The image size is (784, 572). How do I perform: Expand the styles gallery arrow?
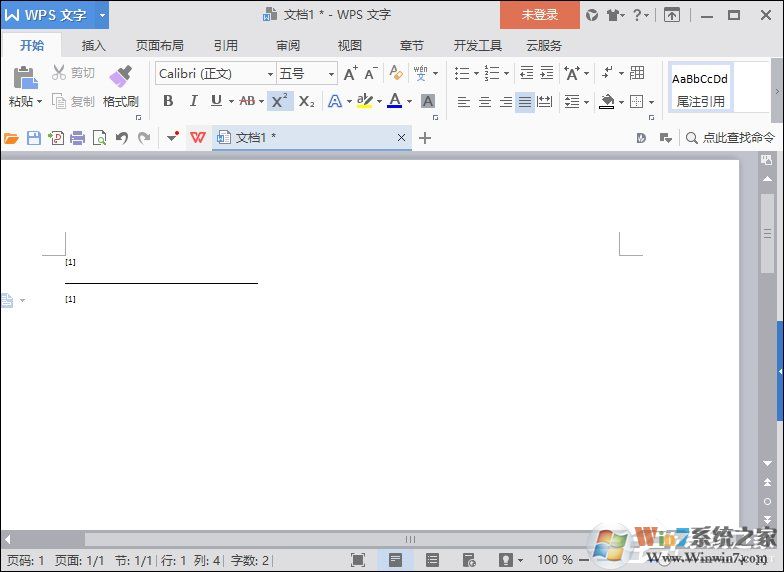(777, 92)
